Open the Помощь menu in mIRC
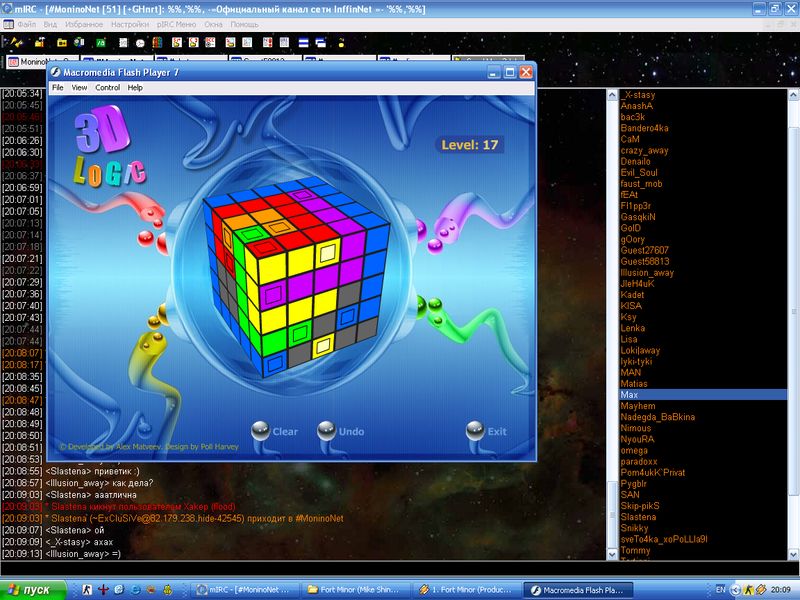The width and height of the screenshot is (800, 600). point(244,24)
